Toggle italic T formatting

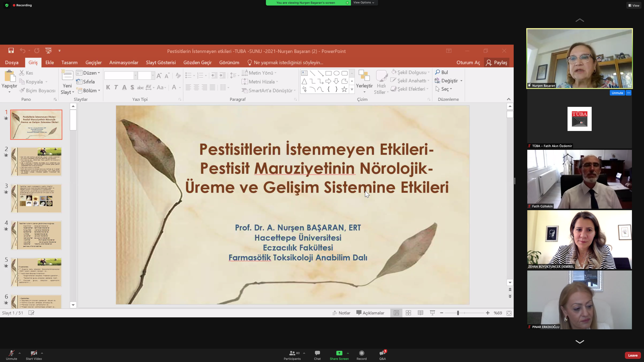[116, 87]
